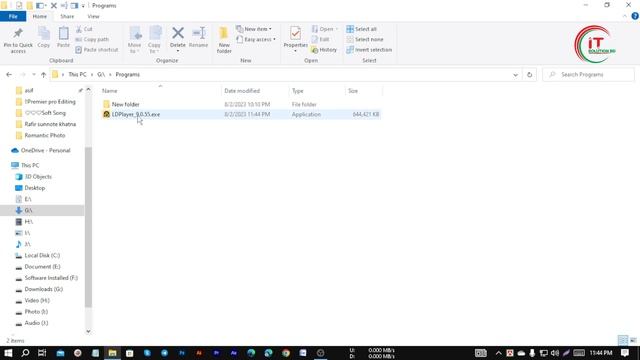Open recent locations dropdown arrow

click(34, 75)
